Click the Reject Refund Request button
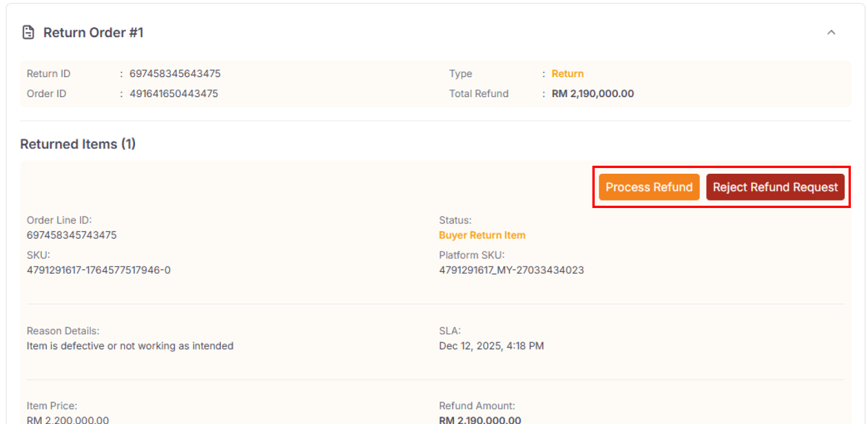 [775, 187]
